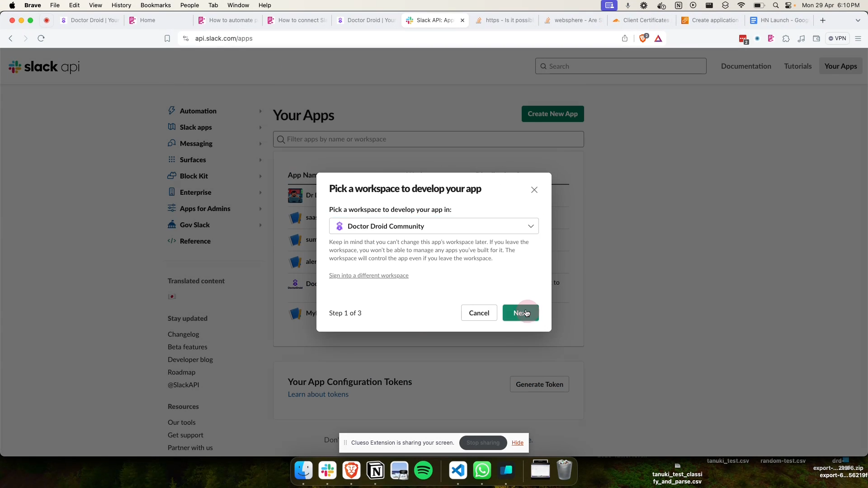Image resolution: width=868 pixels, height=488 pixels.
Task: Open the Doctor Droid Community workspace dropdown
Action: point(434,226)
